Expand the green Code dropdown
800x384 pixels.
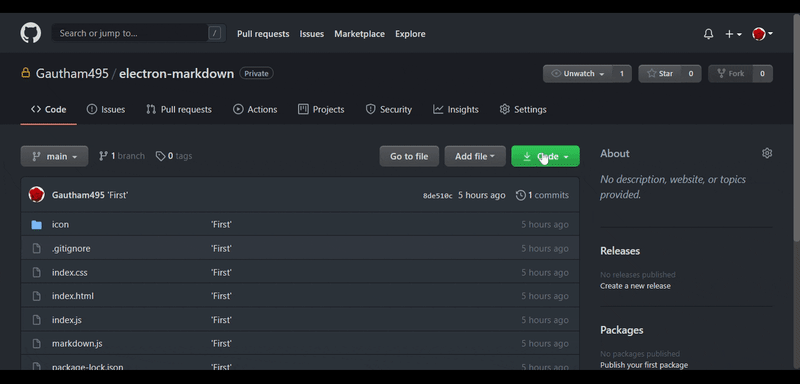[545, 156]
